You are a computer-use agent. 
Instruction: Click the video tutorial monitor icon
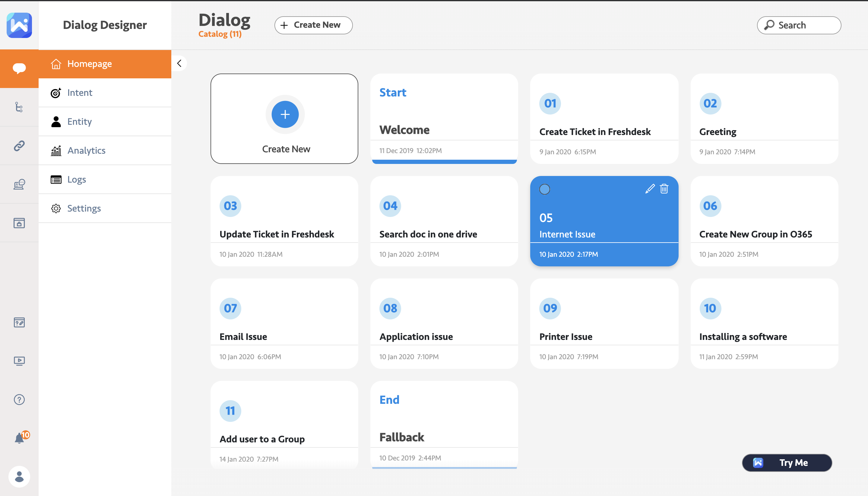(19, 361)
